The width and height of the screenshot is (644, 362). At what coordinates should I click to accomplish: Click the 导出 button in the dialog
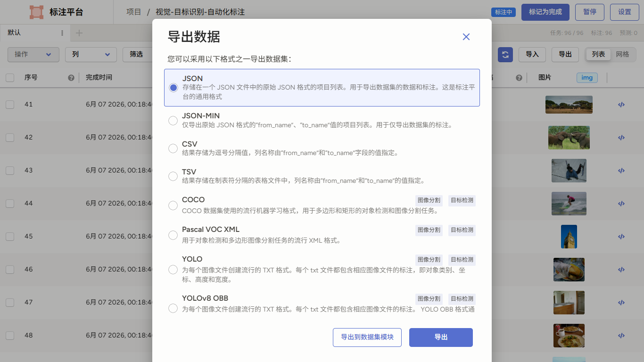441,337
